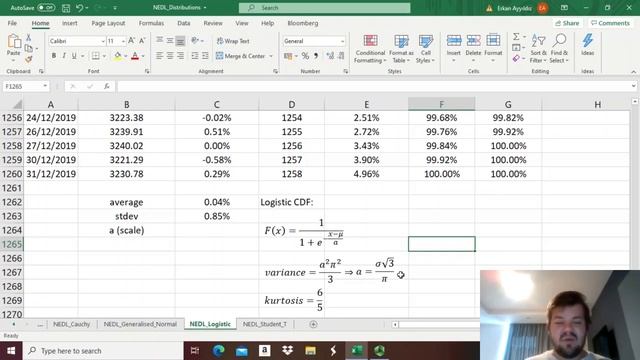Open the Formulas ribbon tab
This screenshot has height=360, width=640.
click(151, 23)
